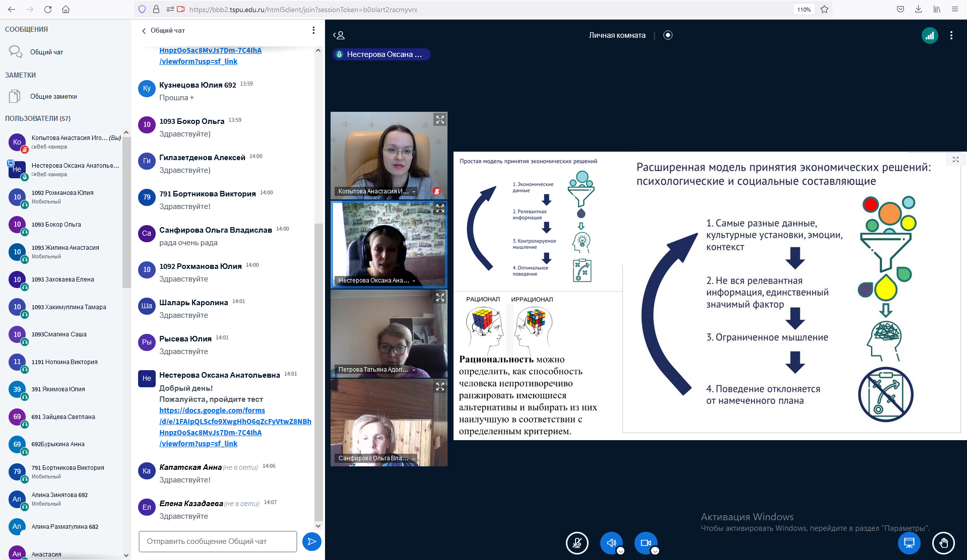Open chat options three-dot menu
The image size is (967, 560).
coord(313,30)
